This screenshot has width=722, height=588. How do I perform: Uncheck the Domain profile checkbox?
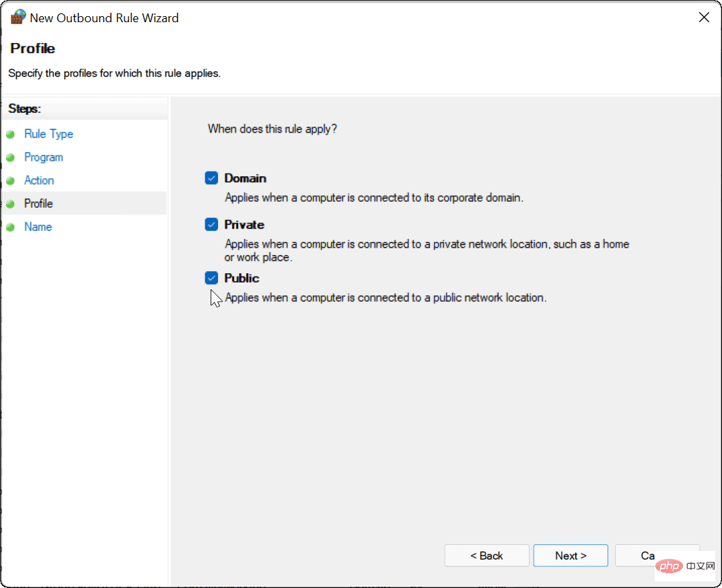tap(211, 178)
